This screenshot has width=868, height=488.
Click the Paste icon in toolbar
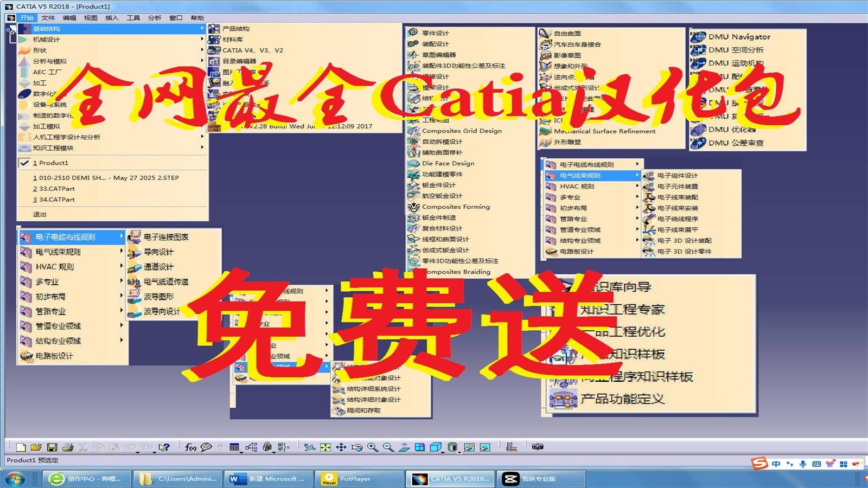point(114,447)
